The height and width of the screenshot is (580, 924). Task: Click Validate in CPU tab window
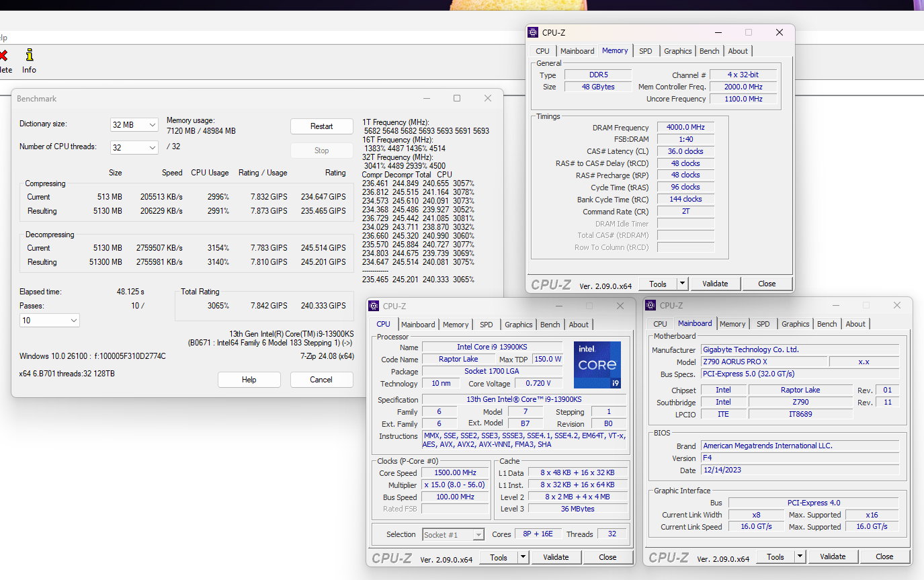[x=556, y=557]
